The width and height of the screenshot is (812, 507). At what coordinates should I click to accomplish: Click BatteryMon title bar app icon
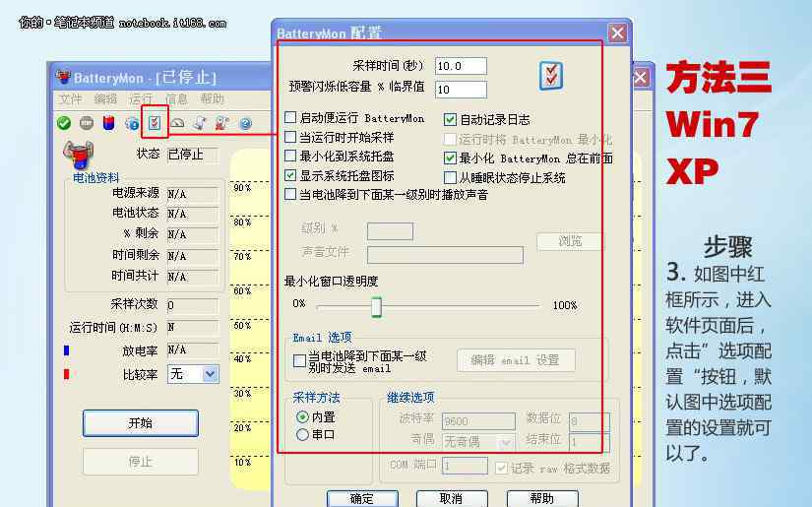tap(63, 78)
